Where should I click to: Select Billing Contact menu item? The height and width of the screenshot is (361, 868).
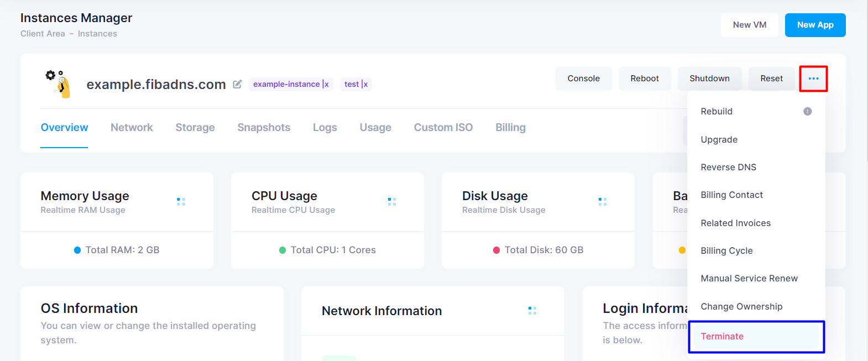tap(732, 195)
